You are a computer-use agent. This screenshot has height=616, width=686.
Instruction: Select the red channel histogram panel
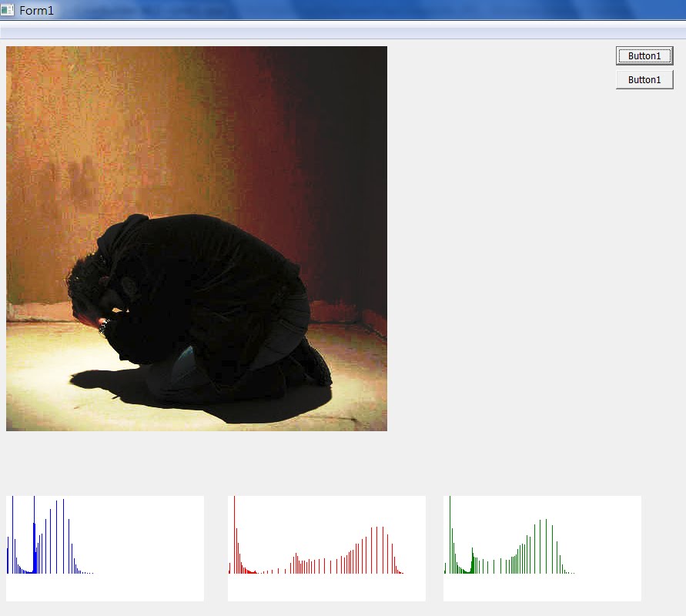(x=326, y=548)
